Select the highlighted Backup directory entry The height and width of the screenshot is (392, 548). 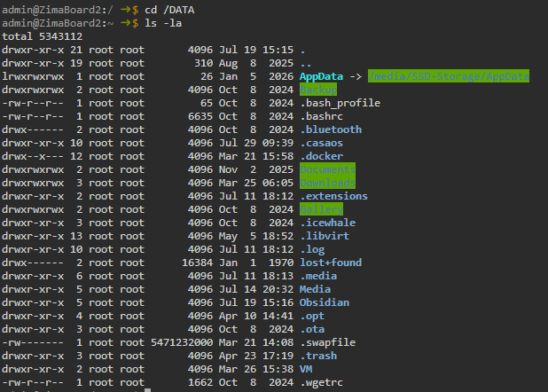[318, 90]
